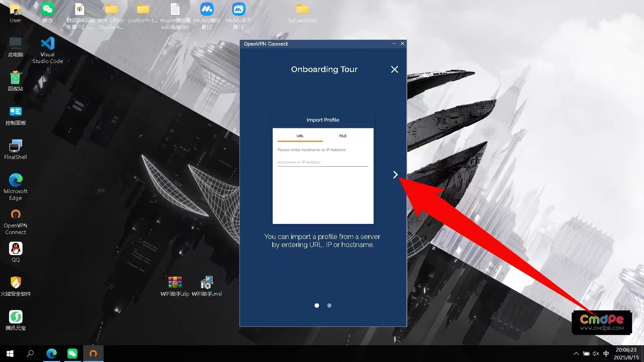Click the Import Profile heading text
This screenshot has height=362, width=644.
[323, 120]
